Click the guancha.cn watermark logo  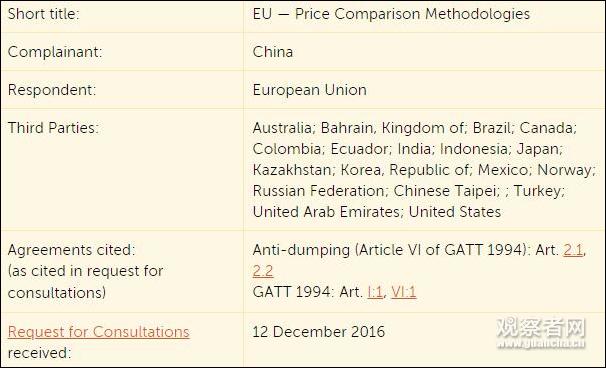pos(541,333)
